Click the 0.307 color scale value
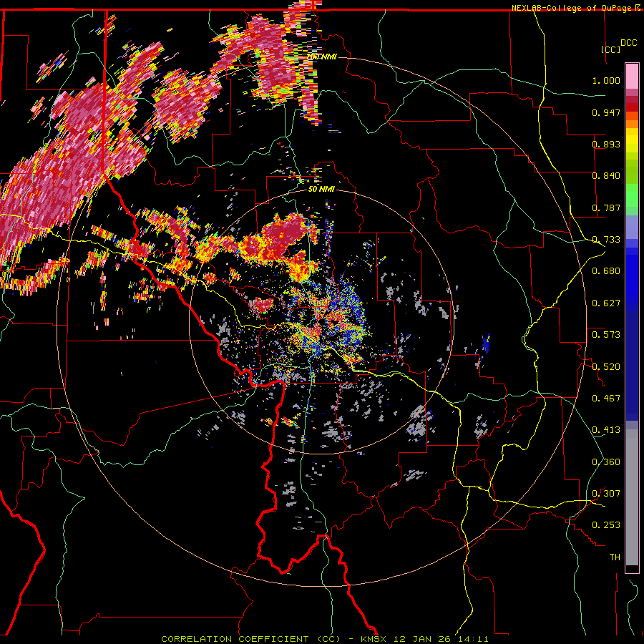This screenshot has height=644, width=644. coord(606,494)
